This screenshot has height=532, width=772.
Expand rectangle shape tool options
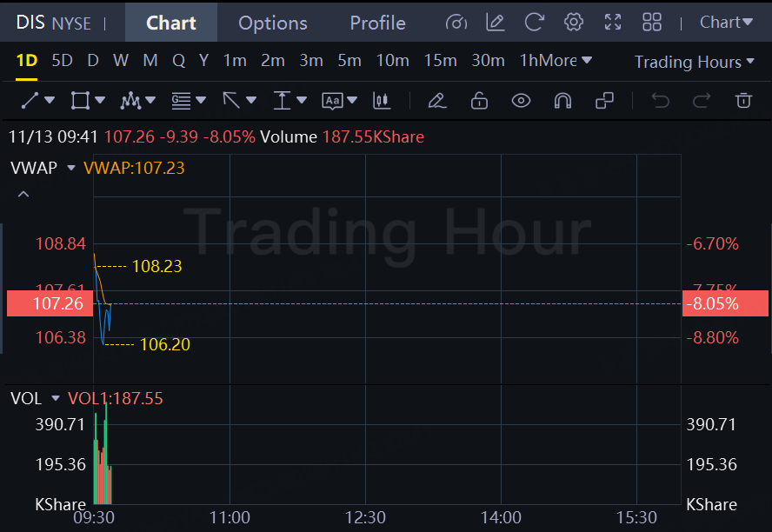100,100
